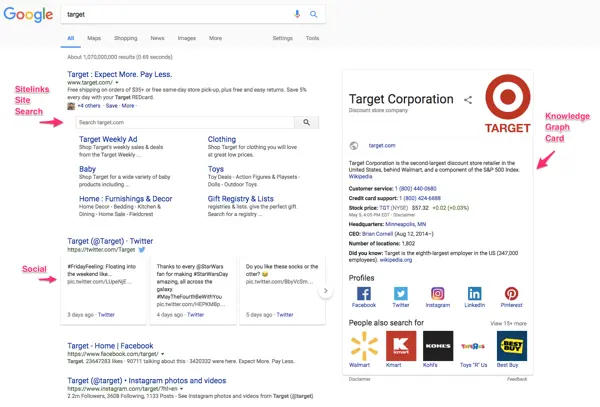This screenshot has width=600, height=407.
Task: Open Wikipedia link under company description
Action: [360, 177]
